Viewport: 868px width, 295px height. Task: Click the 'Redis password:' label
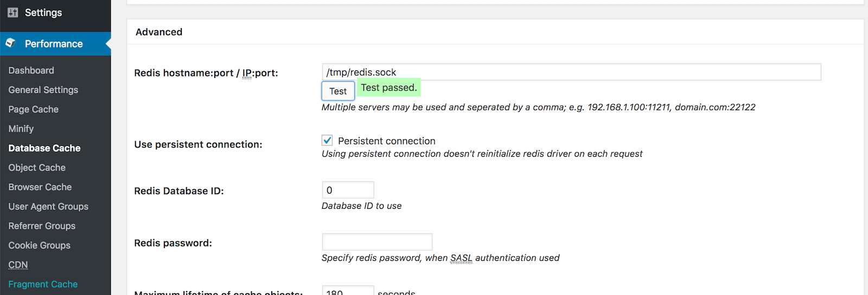coord(173,243)
